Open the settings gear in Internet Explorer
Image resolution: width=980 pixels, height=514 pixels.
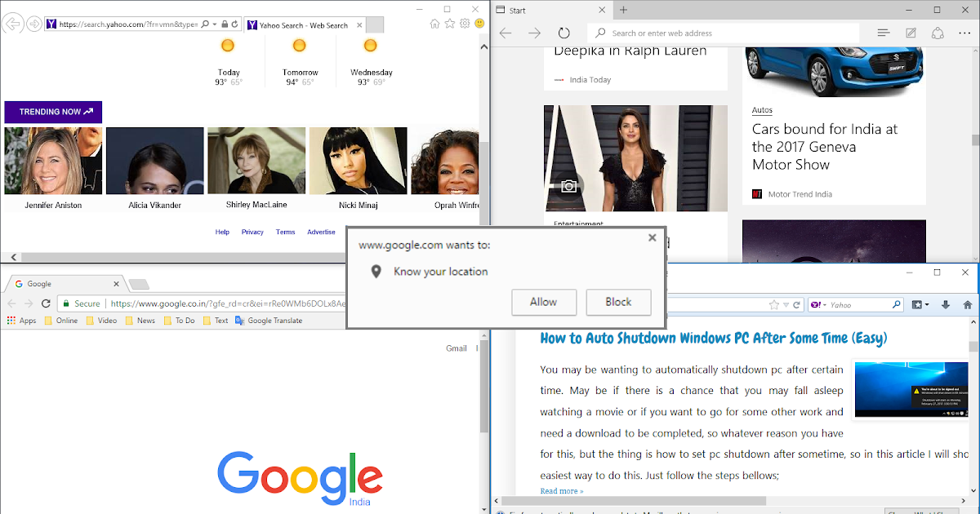(464, 23)
